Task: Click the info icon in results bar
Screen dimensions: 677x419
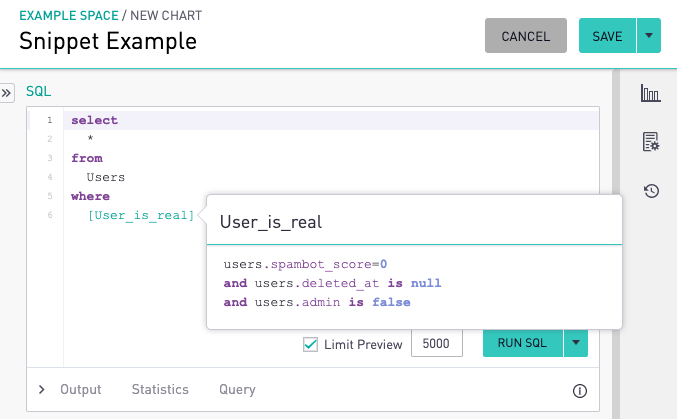Action: pyautogui.click(x=579, y=391)
